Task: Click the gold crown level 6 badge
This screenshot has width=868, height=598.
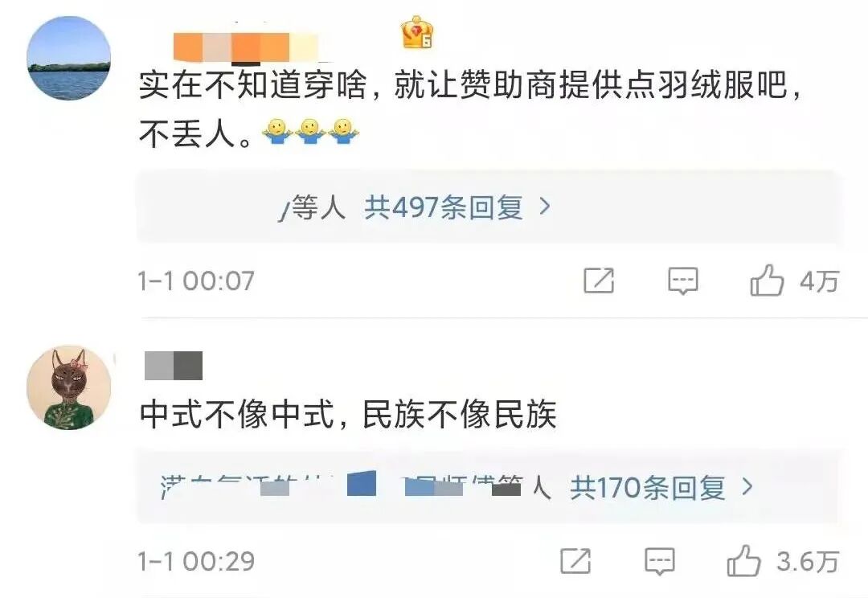Action: (417, 32)
